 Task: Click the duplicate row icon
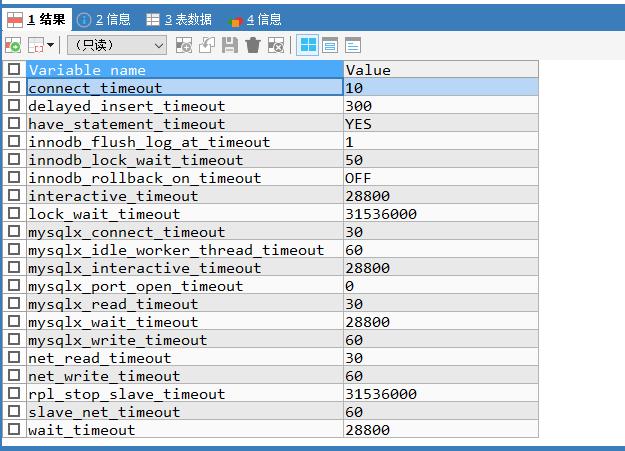pos(207,45)
